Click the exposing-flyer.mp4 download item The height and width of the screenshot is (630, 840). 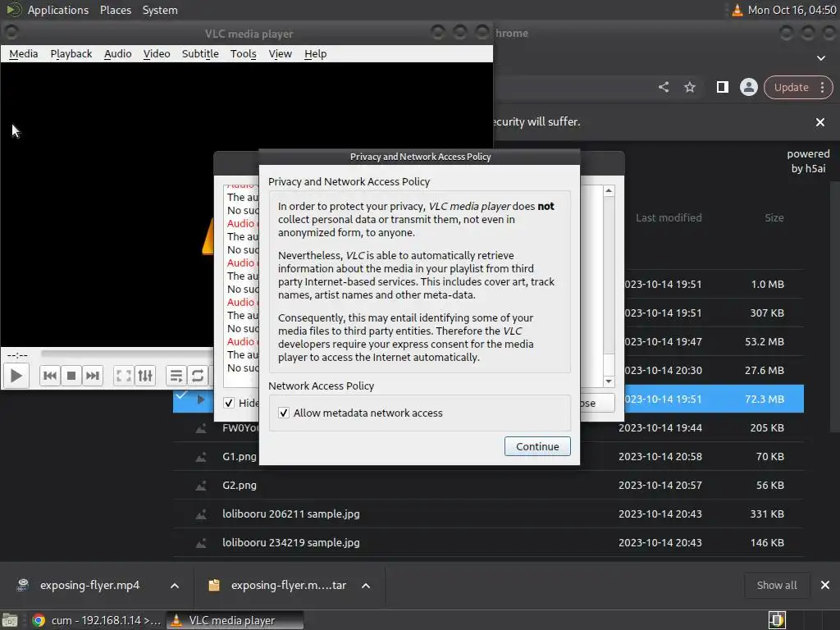click(x=90, y=585)
